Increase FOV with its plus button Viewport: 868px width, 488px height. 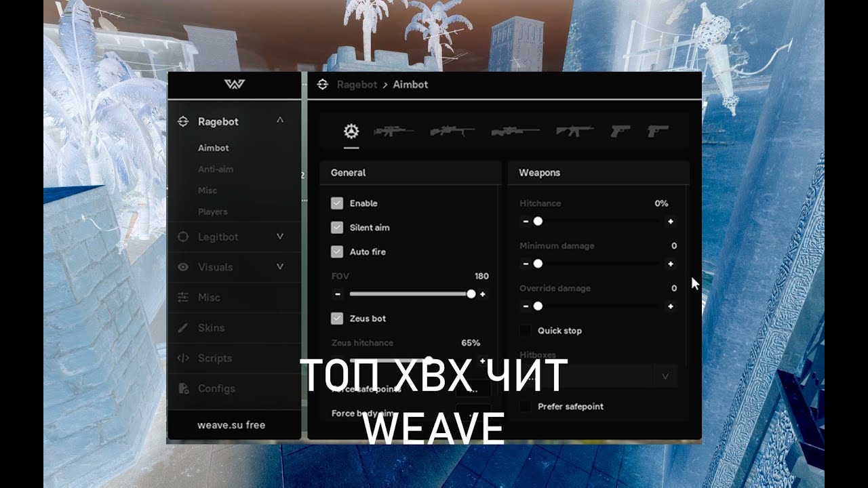coord(483,294)
